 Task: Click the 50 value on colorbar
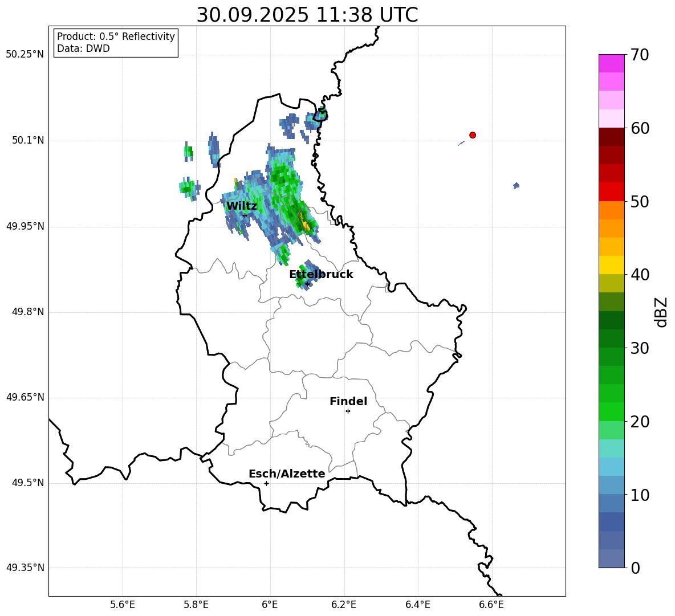tap(640, 202)
